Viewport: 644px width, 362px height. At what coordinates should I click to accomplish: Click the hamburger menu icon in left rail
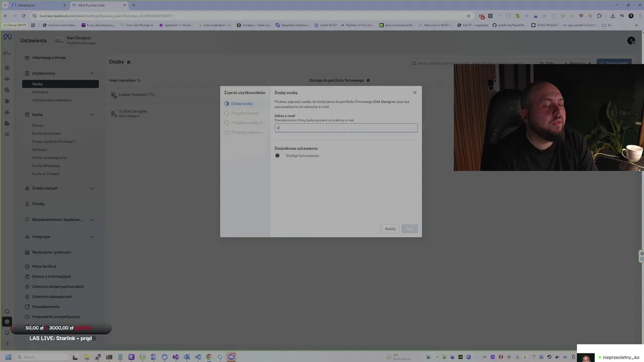[7, 134]
